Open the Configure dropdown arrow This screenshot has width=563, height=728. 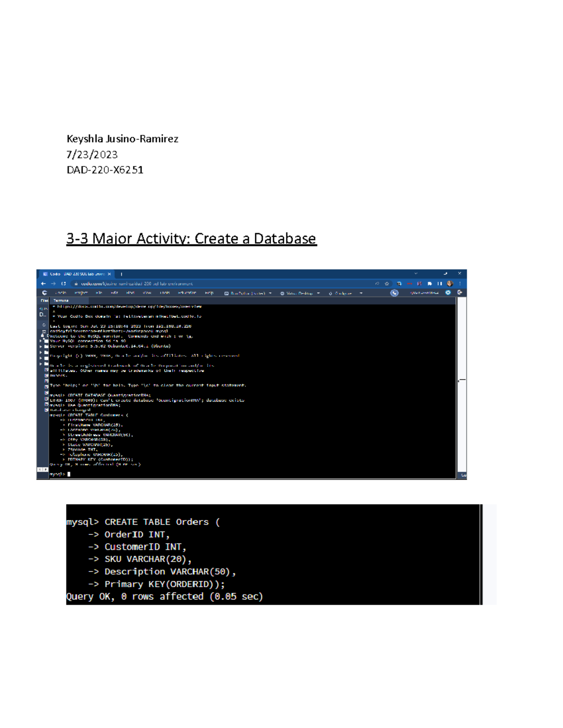click(x=361, y=293)
